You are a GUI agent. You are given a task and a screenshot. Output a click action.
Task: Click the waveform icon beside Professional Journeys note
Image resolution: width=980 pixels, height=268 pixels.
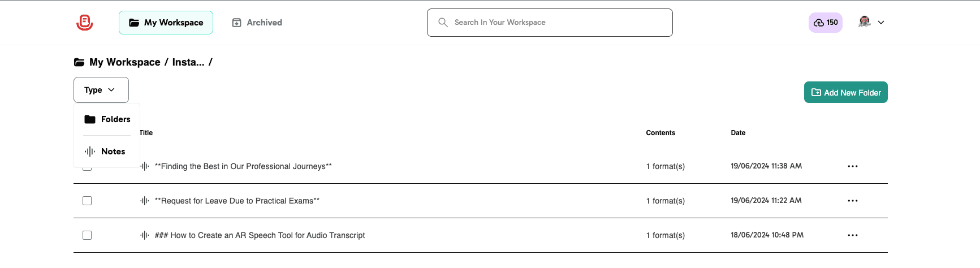[145, 166]
